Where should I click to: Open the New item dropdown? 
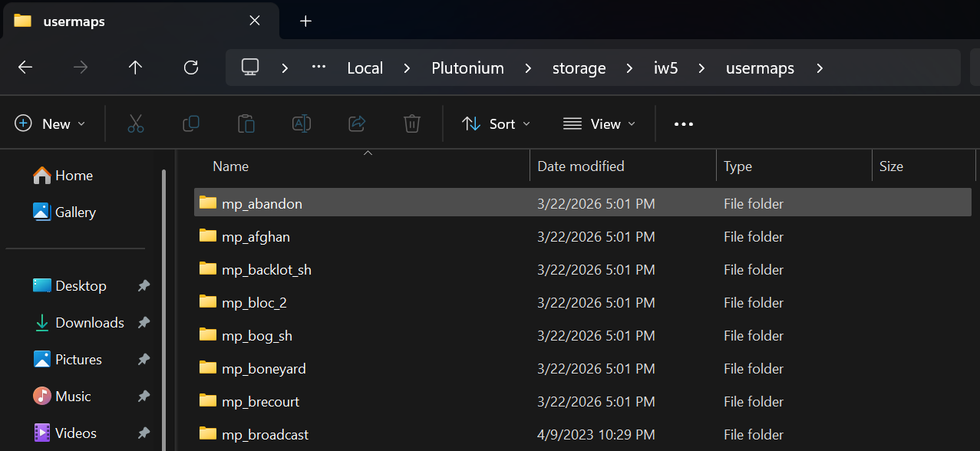(51, 123)
